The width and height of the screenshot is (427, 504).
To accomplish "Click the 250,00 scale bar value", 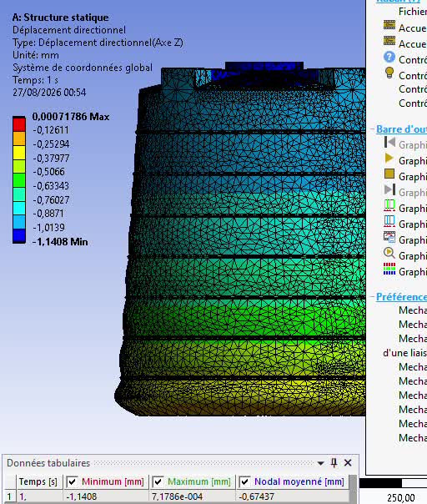I will click(x=400, y=498).
